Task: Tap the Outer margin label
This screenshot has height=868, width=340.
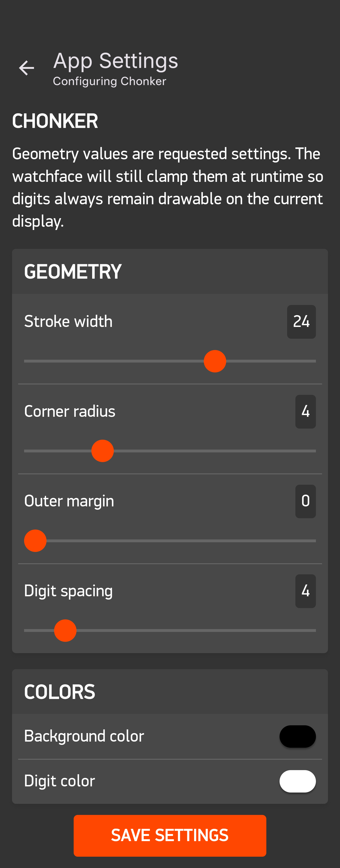Action: click(69, 501)
